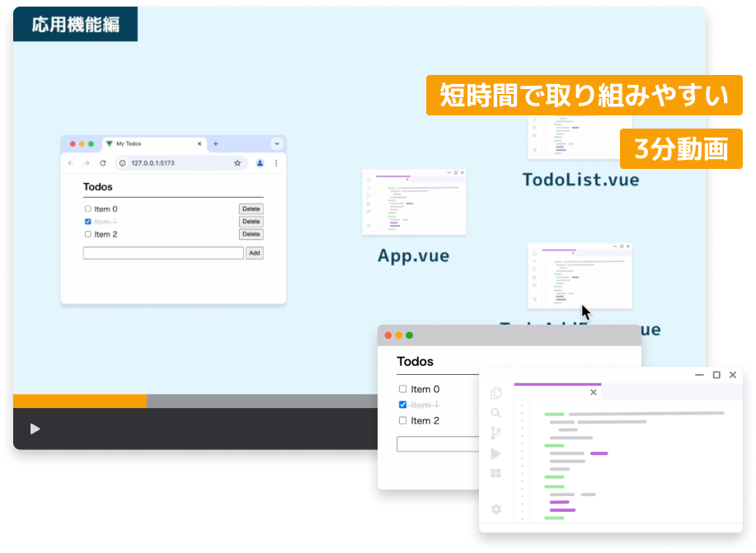Click the orange video progress bar

tap(79, 401)
